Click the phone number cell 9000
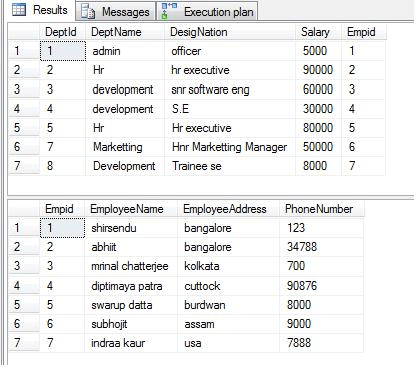 [322, 324]
